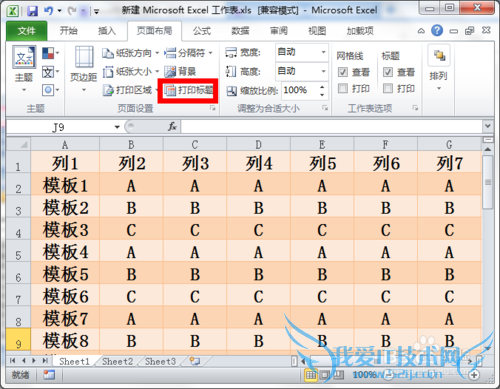
Task: Open theme effects icon
Action: (50, 90)
